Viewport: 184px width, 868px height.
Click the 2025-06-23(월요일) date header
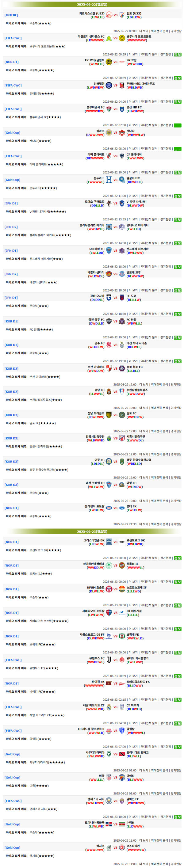[x=92, y=531]
